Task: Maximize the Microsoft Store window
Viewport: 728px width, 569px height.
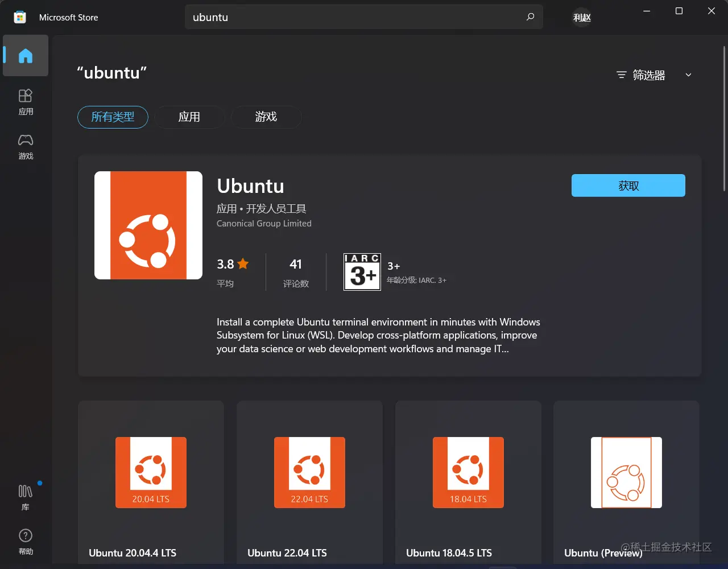Action: click(679, 11)
